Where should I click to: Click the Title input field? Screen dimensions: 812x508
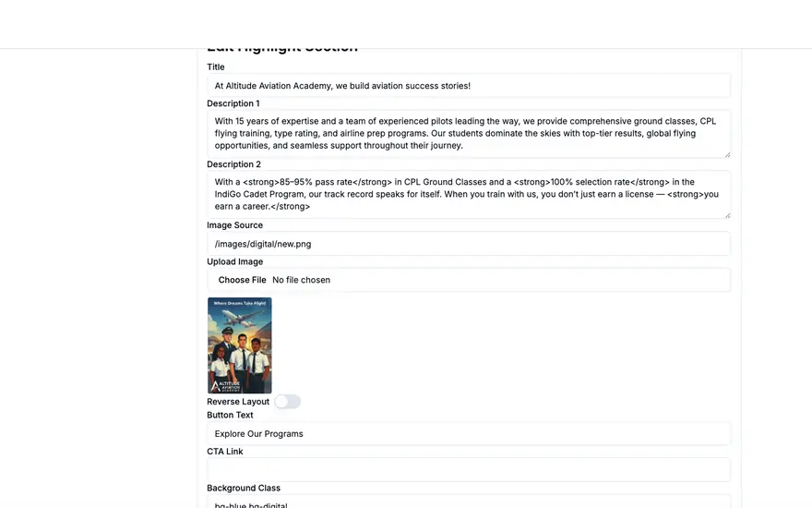point(469,86)
